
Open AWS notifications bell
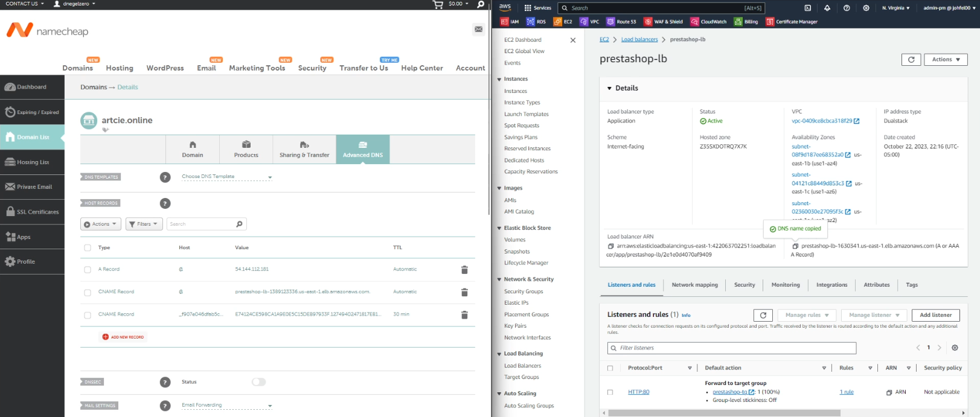[827, 8]
